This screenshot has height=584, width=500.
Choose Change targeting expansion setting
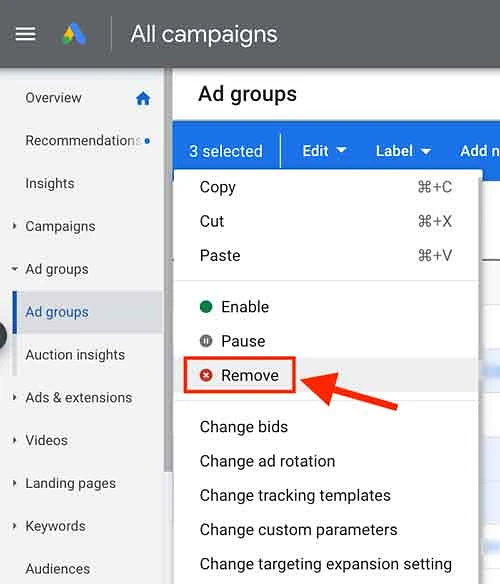point(326,564)
